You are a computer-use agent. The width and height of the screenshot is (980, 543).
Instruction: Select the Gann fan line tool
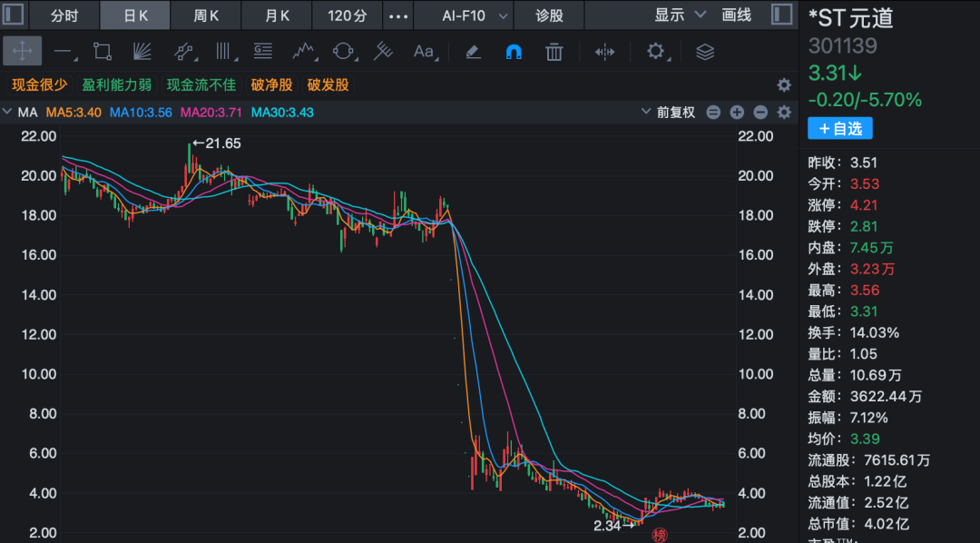coord(142,51)
